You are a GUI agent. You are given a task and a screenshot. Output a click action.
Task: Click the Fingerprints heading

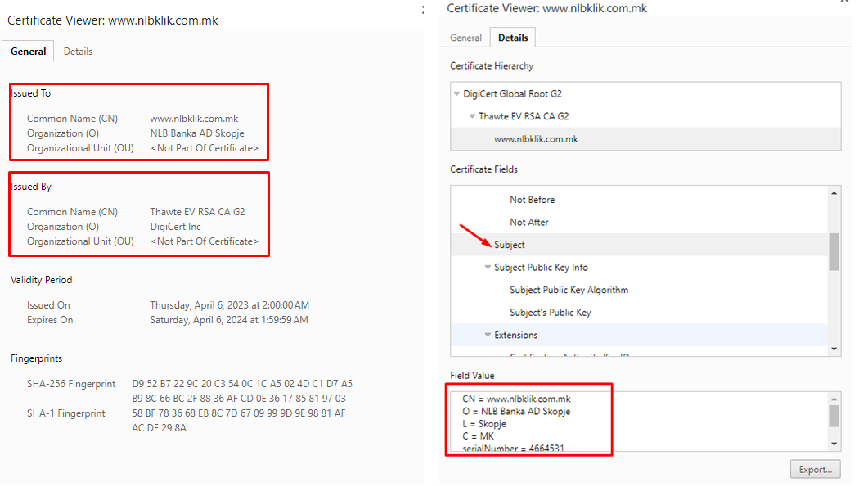[x=37, y=358]
